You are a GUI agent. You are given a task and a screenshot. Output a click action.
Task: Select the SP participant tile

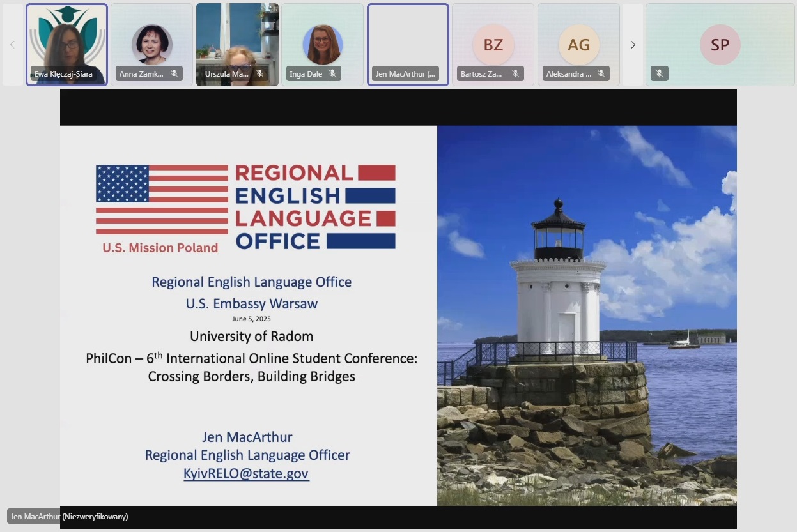[x=720, y=44]
